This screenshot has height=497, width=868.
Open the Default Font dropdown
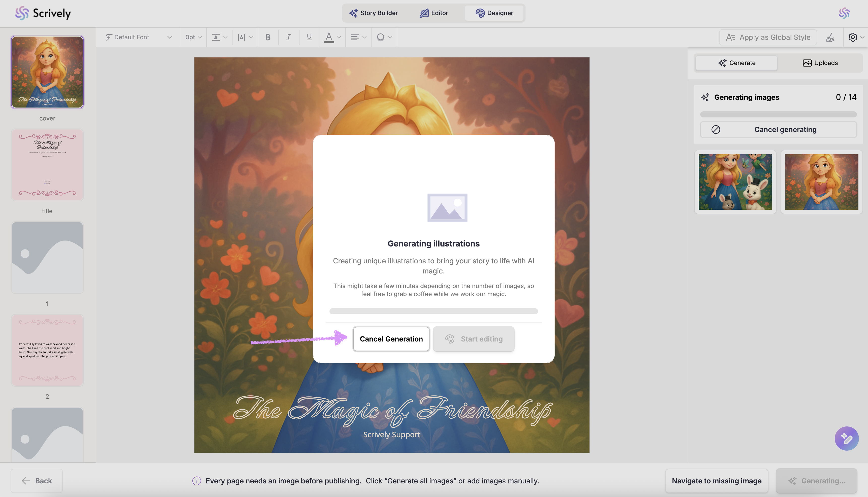(139, 37)
